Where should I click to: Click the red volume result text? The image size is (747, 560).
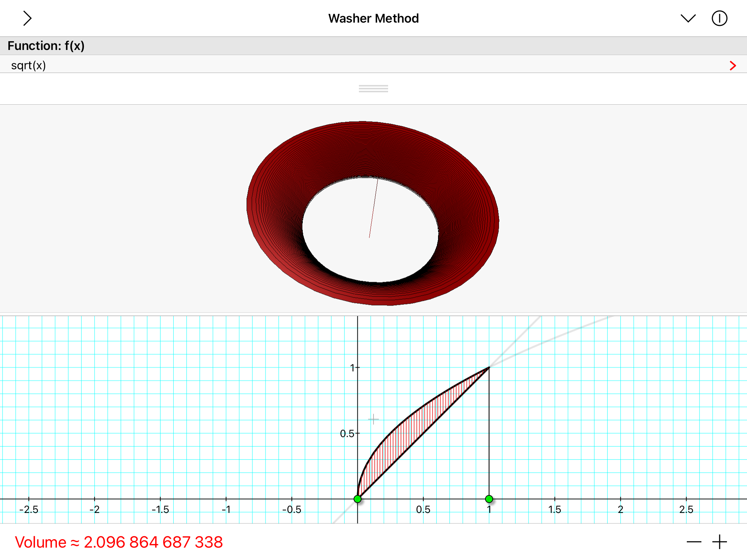point(119,542)
